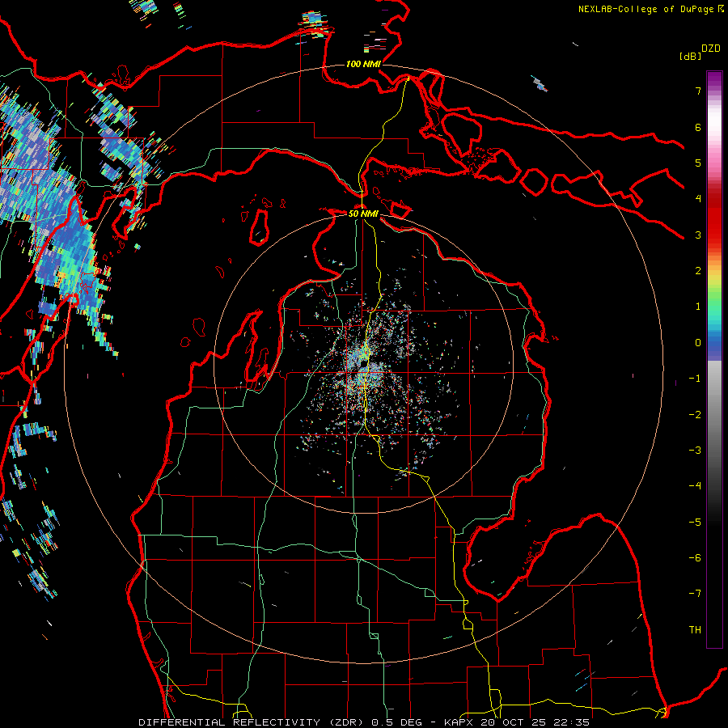This screenshot has width=728, height=728.
Task: Click the -3 value on the color scale
Action: click(x=695, y=451)
